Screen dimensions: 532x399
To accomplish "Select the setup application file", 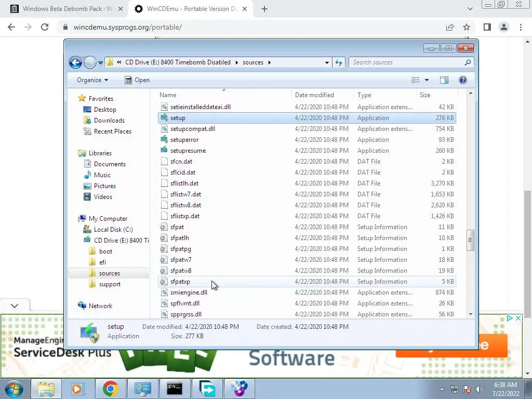I will click(307, 118).
